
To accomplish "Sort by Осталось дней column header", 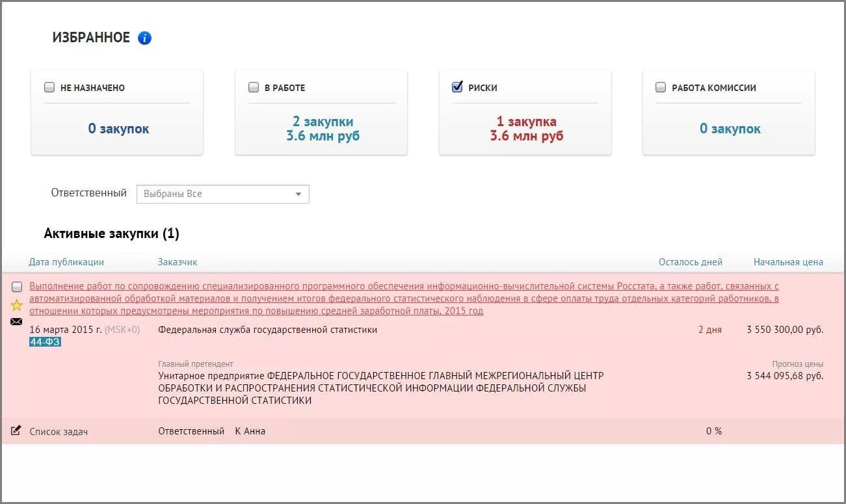I will 691,262.
